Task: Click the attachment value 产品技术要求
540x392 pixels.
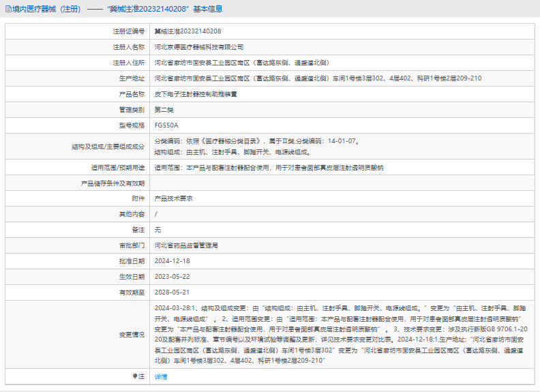Action: click(174, 198)
